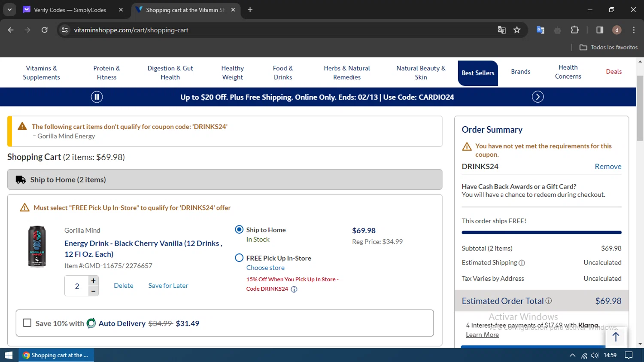Open the Todos los favoritos bookmarks folder
Viewport: 644px width, 362px height.
point(608,47)
